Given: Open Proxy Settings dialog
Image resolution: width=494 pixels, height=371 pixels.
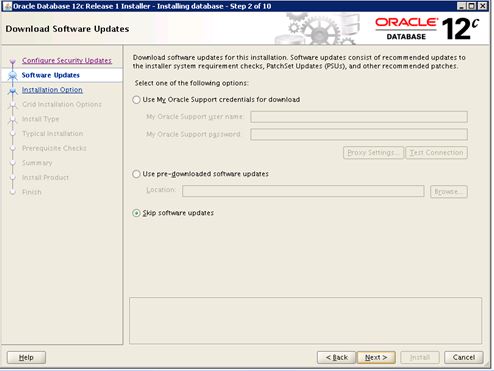Looking at the screenshot, I should (373, 153).
